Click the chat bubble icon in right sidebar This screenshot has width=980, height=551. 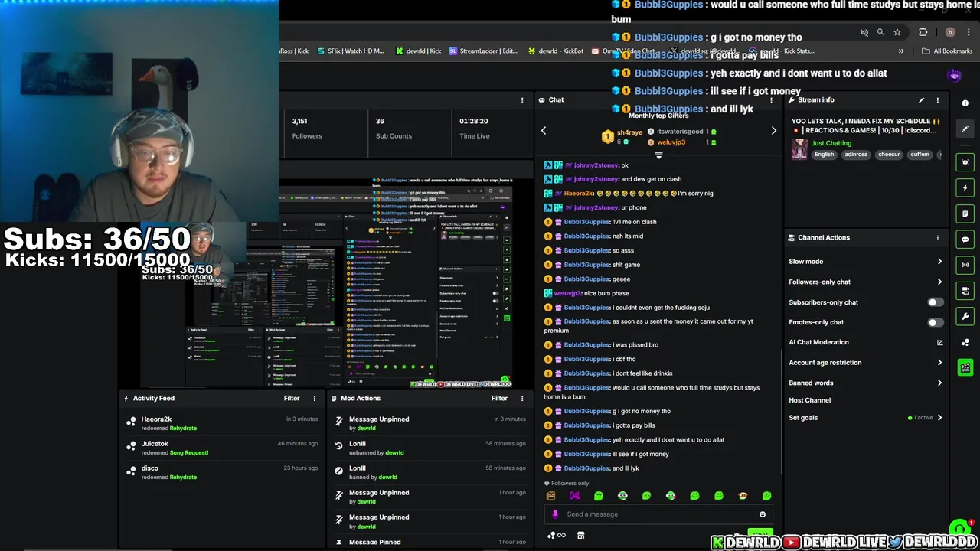pos(965,240)
